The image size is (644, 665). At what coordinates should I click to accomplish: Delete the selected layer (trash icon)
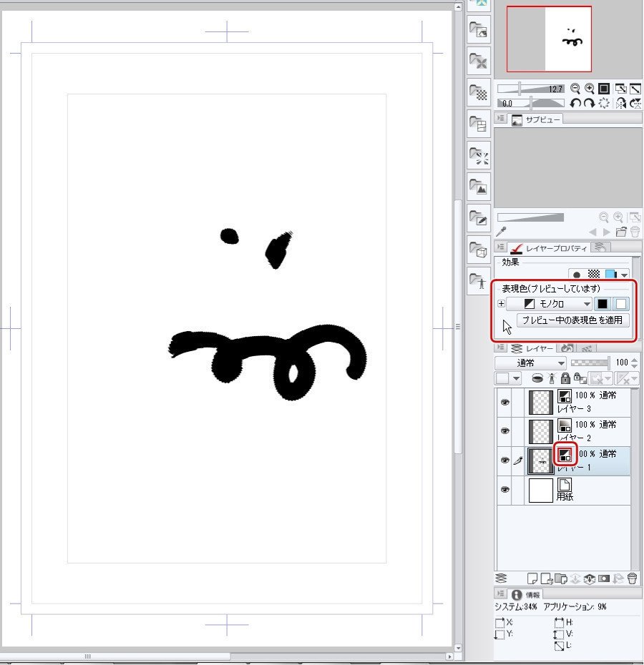[632, 578]
